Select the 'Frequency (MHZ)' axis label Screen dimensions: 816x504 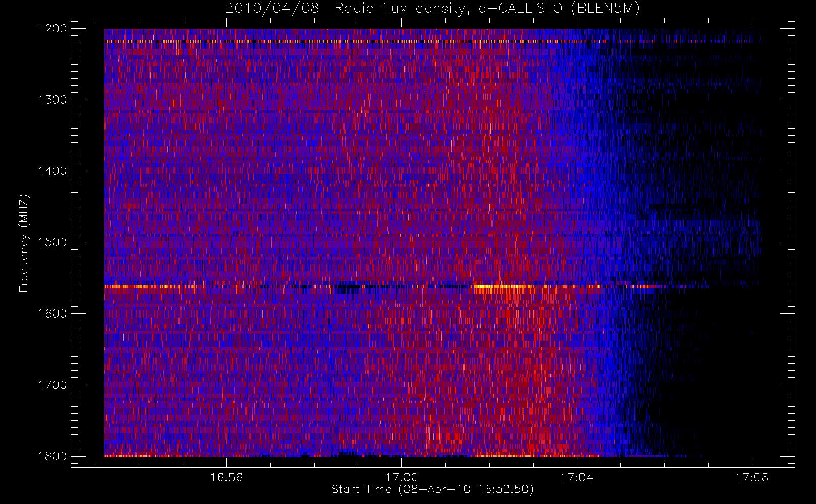point(23,243)
